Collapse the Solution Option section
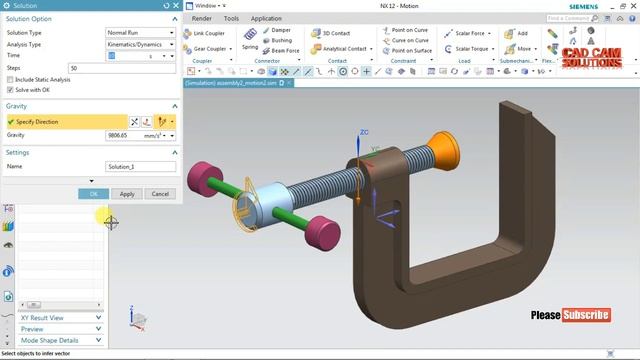 pyautogui.click(x=175, y=19)
